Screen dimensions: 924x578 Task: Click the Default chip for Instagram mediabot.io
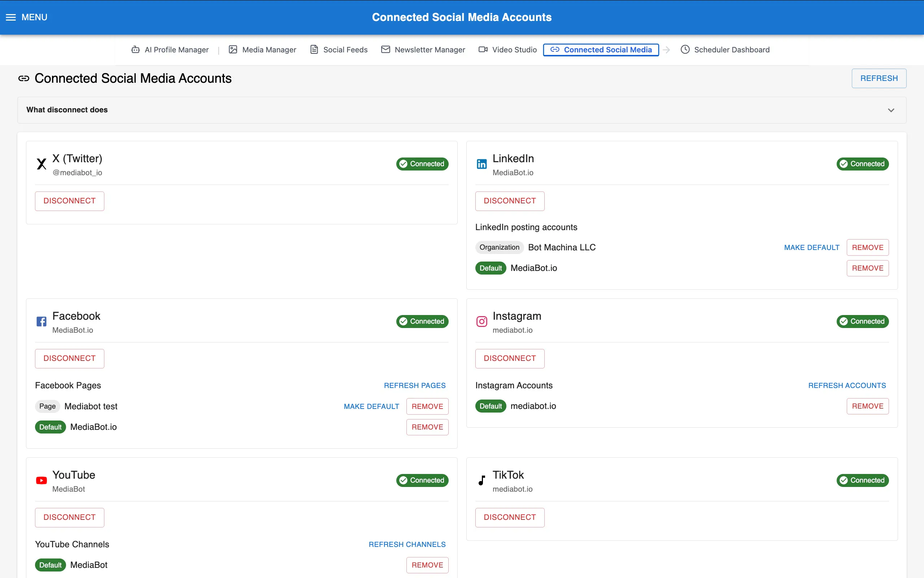(x=491, y=406)
